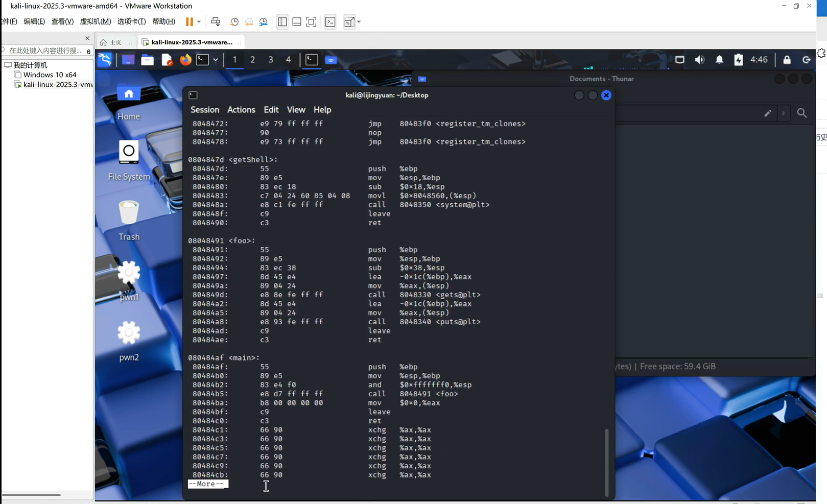
Task: Open the VMware 帮助(H) menu
Action: click(x=163, y=21)
